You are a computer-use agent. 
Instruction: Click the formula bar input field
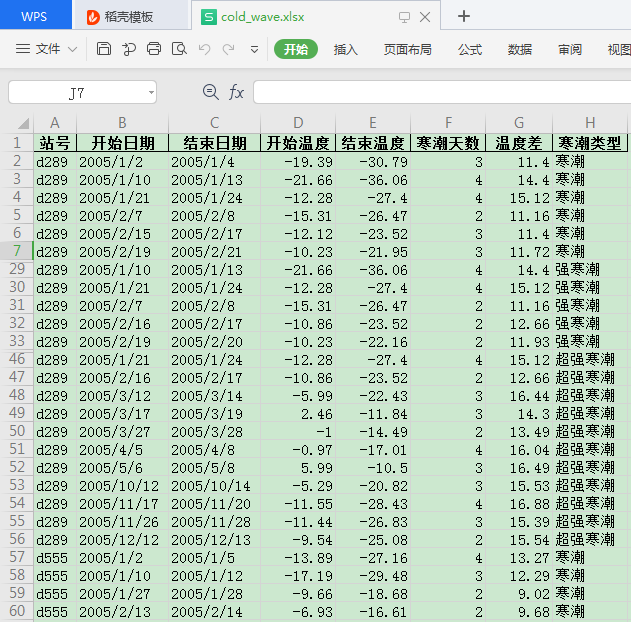(x=442, y=92)
